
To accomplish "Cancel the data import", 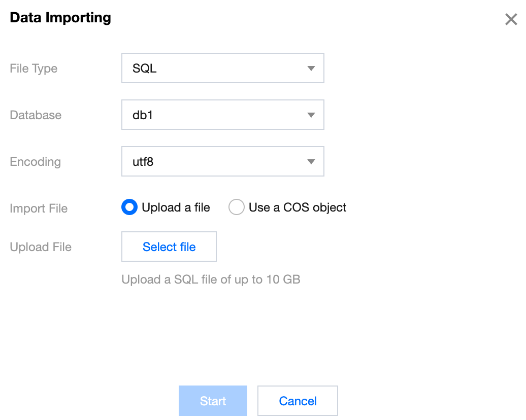I will click(x=298, y=401).
